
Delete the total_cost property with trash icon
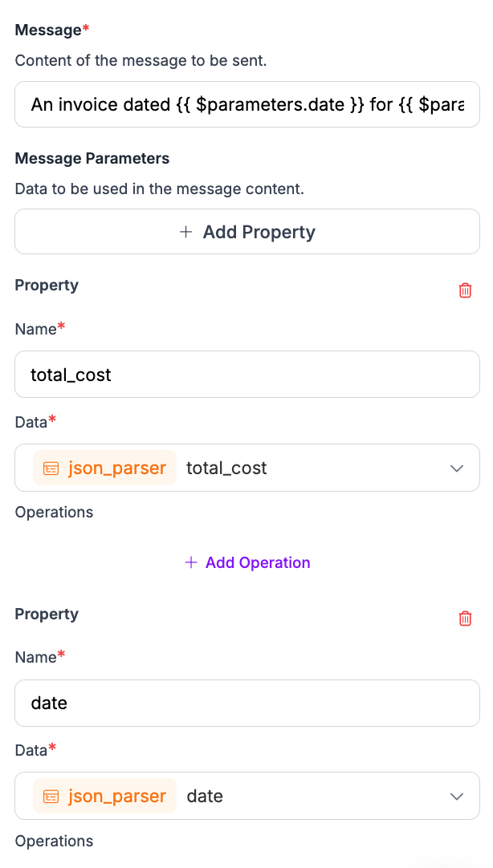[465, 290]
